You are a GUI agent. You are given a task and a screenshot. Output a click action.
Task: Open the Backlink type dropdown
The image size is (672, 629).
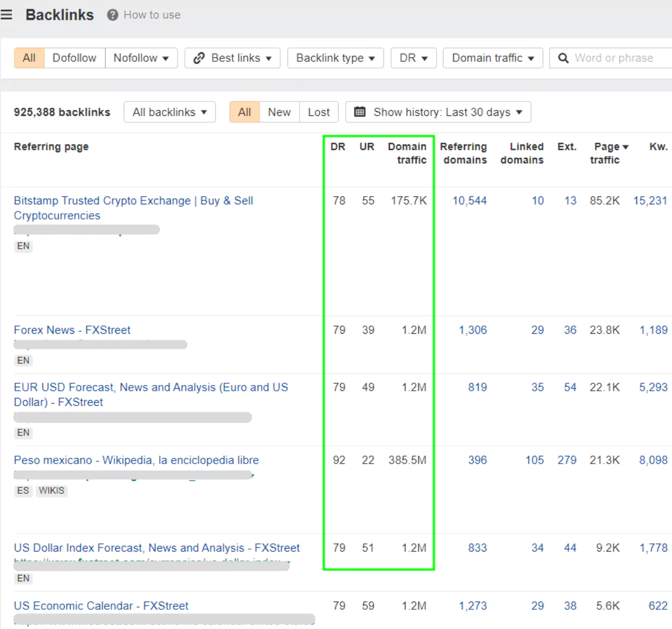(x=335, y=58)
